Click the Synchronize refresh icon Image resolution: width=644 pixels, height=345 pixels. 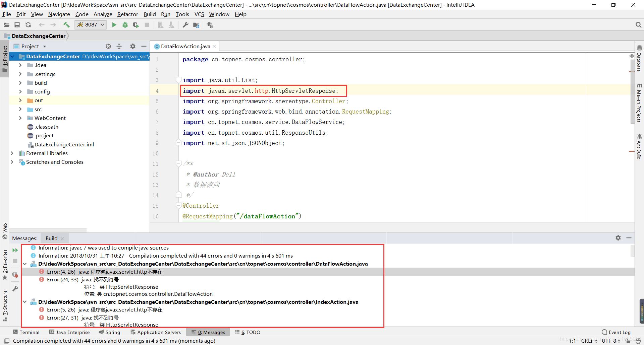point(28,25)
